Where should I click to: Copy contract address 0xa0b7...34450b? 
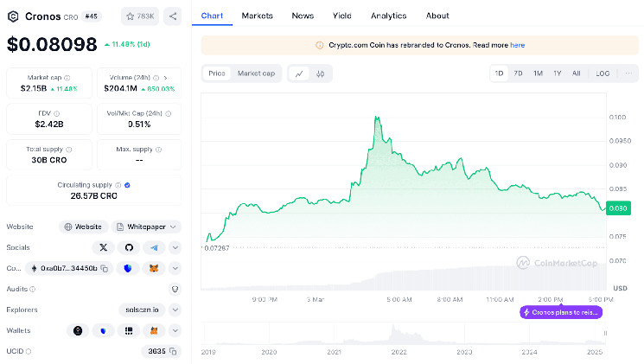[x=105, y=269]
